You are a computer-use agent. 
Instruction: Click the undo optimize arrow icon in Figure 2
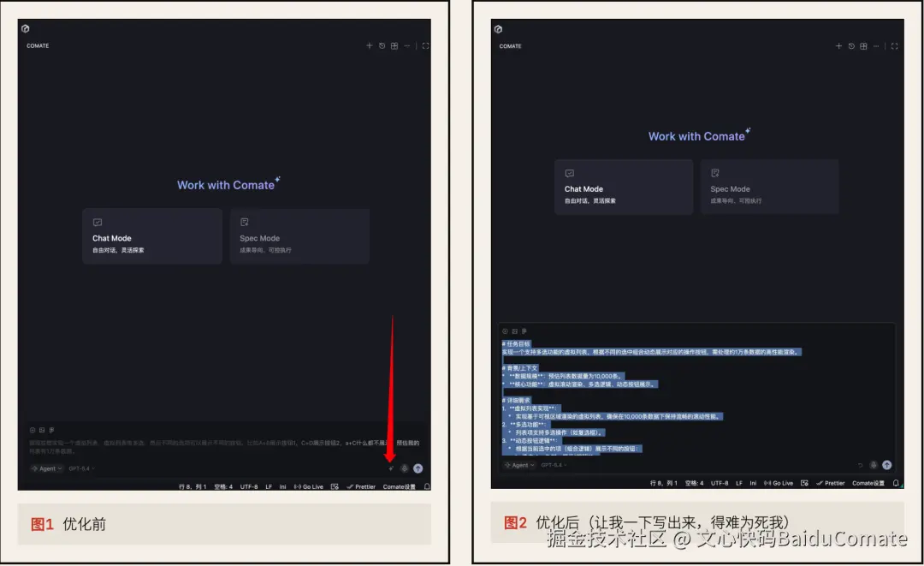coord(861,465)
